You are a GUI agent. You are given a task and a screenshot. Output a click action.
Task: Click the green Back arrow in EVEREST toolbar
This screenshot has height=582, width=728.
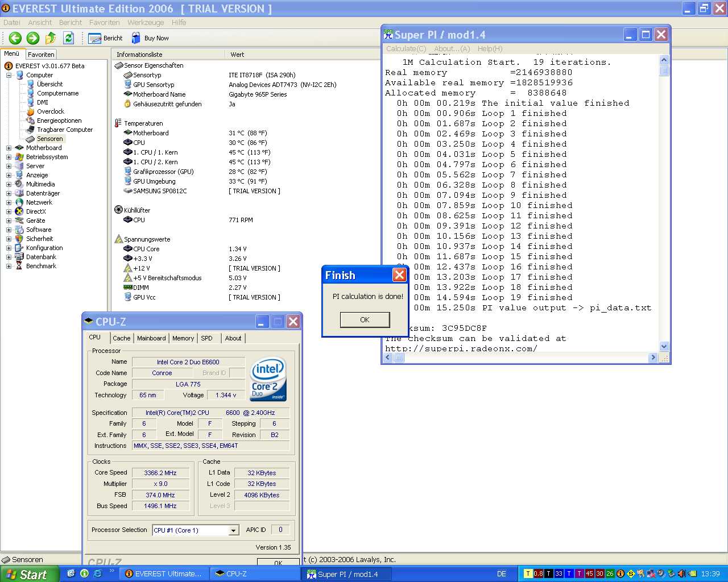coord(15,38)
